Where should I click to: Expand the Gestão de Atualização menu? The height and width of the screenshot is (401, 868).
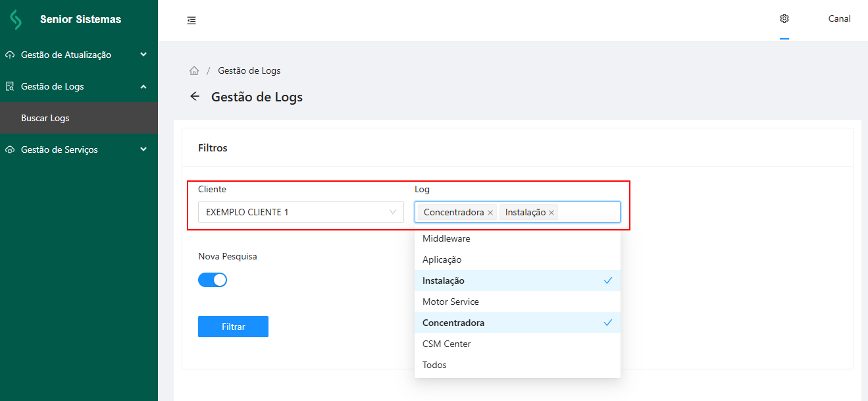[x=79, y=55]
